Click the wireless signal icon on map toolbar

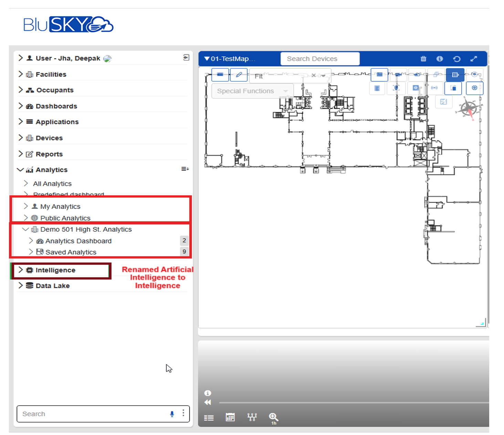click(434, 88)
